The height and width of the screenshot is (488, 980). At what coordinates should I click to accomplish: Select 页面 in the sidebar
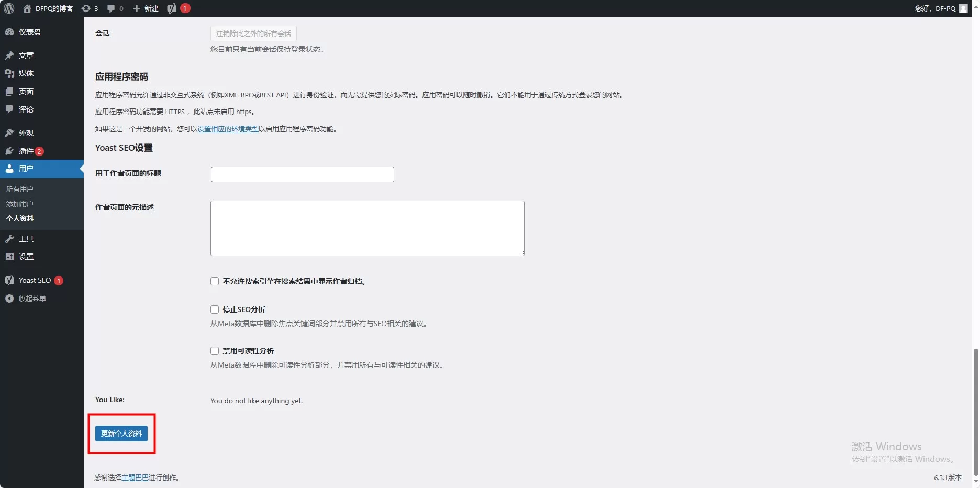(42, 92)
